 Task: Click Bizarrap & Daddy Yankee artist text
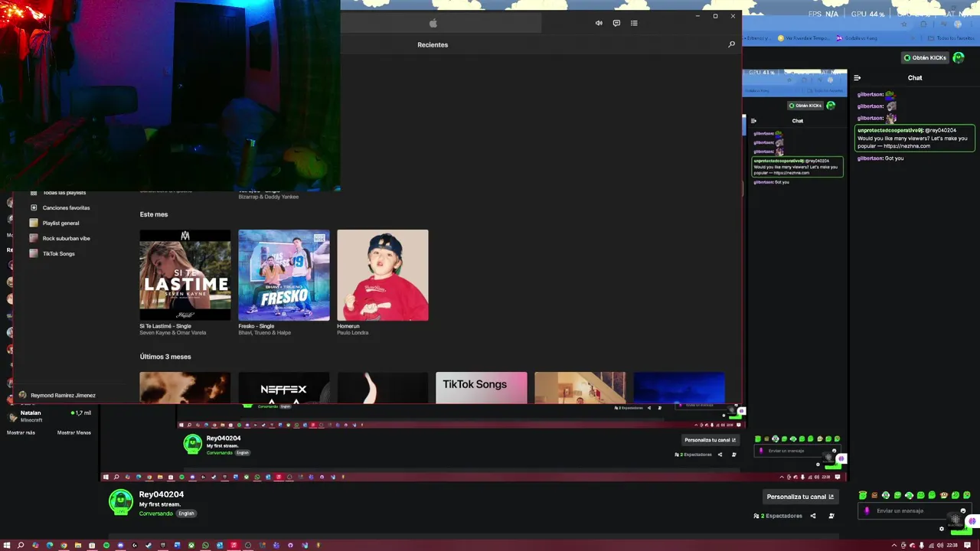(268, 197)
